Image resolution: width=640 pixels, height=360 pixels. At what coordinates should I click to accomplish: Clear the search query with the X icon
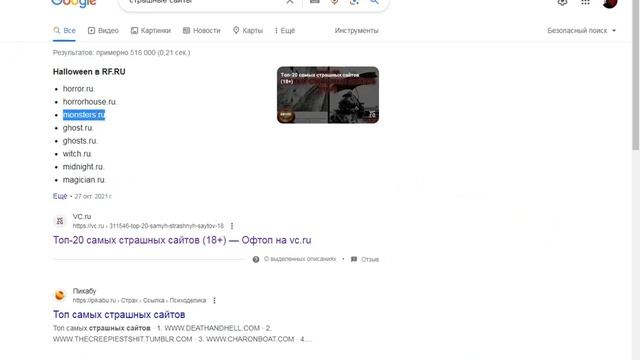pos(289,2)
